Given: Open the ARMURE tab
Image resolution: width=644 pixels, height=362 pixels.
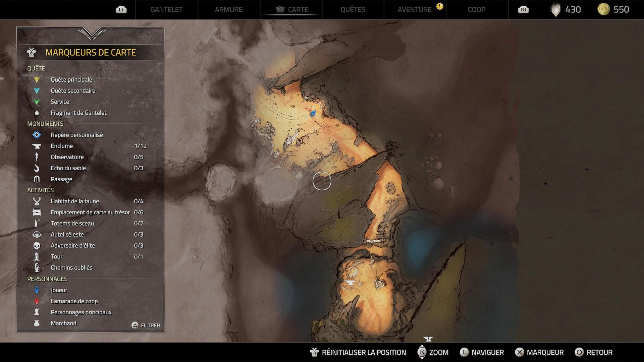Looking at the screenshot, I should pos(229,10).
